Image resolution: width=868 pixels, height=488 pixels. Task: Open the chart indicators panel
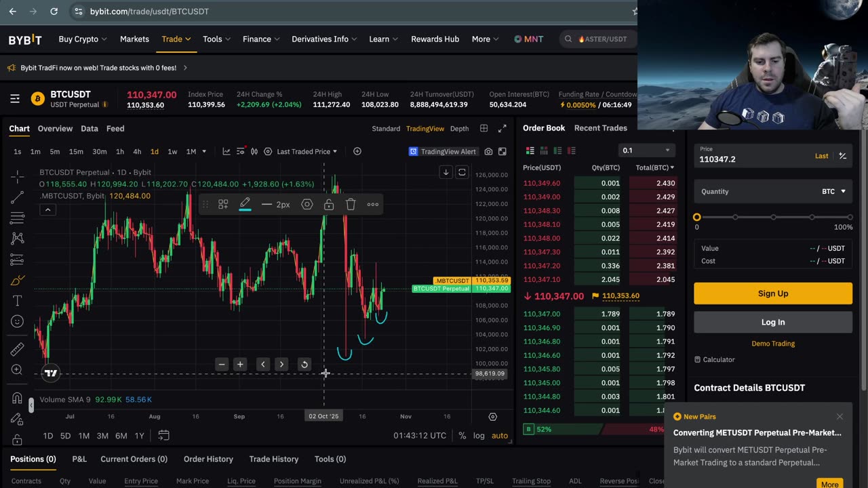pyautogui.click(x=226, y=151)
